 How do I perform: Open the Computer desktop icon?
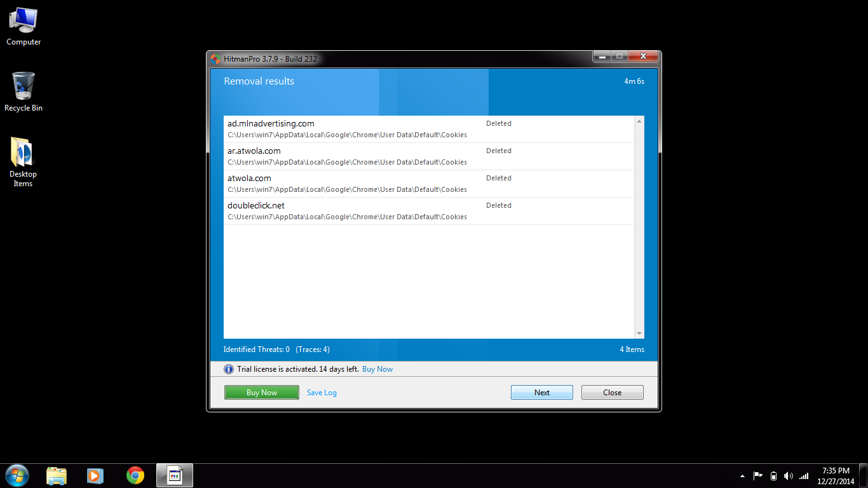click(24, 26)
